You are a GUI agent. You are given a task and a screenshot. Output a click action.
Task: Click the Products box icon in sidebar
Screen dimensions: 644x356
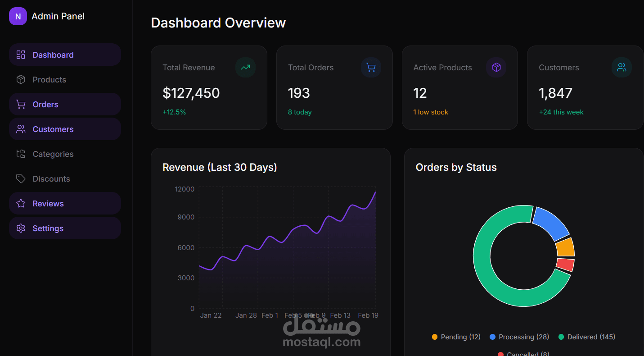click(21, 79)
